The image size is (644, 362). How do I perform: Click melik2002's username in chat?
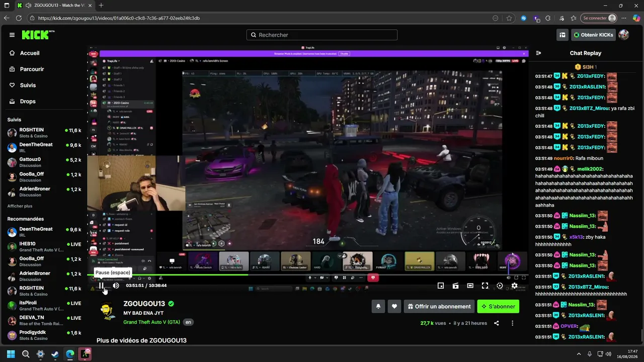(x=589, y=169)
